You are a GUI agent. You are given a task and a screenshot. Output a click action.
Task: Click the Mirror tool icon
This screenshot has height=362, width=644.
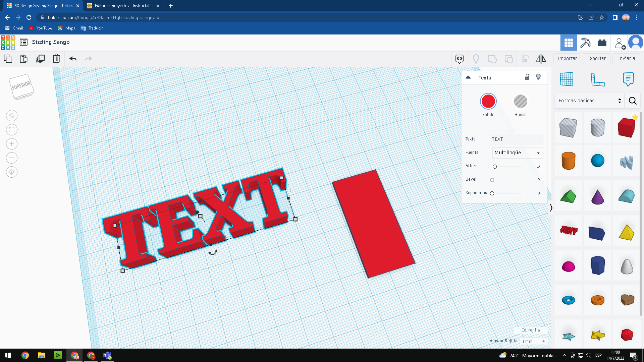point(541,59)
